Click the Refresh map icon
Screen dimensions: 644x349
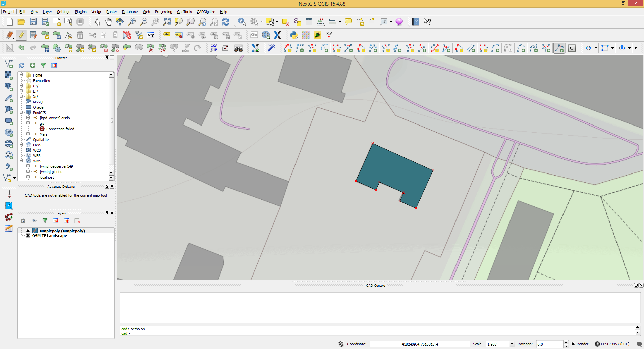coord(226,22)
